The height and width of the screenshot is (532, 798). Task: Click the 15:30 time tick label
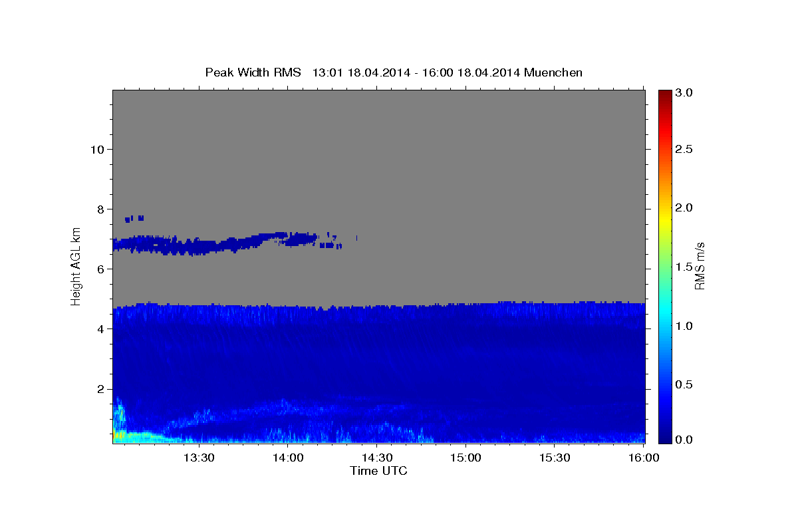555,458
